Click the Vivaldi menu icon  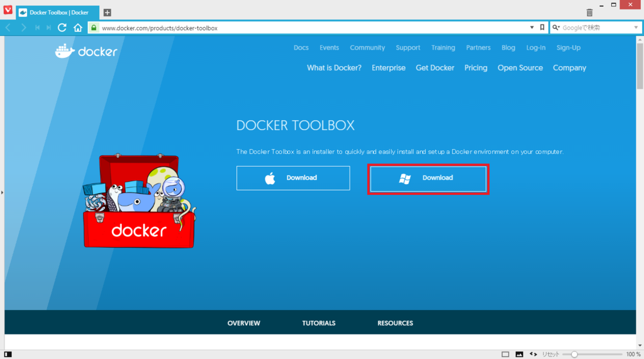(8, 10)
